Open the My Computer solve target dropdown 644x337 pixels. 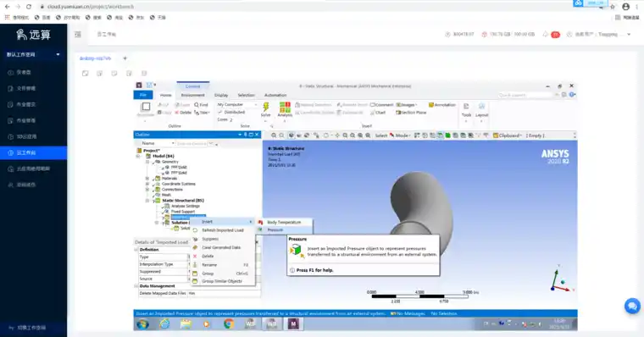click(x=237, y=105)
